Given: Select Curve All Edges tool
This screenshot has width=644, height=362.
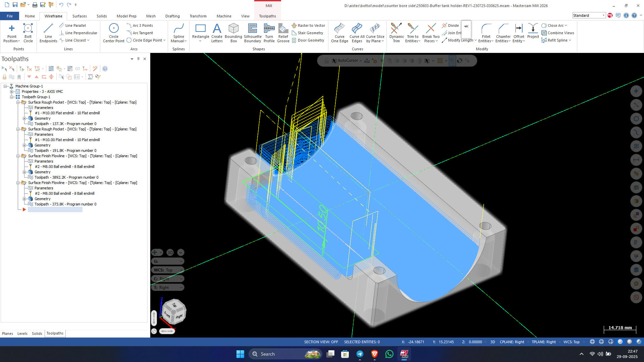Looking at the screenshot, I should (x=357, y=33).
